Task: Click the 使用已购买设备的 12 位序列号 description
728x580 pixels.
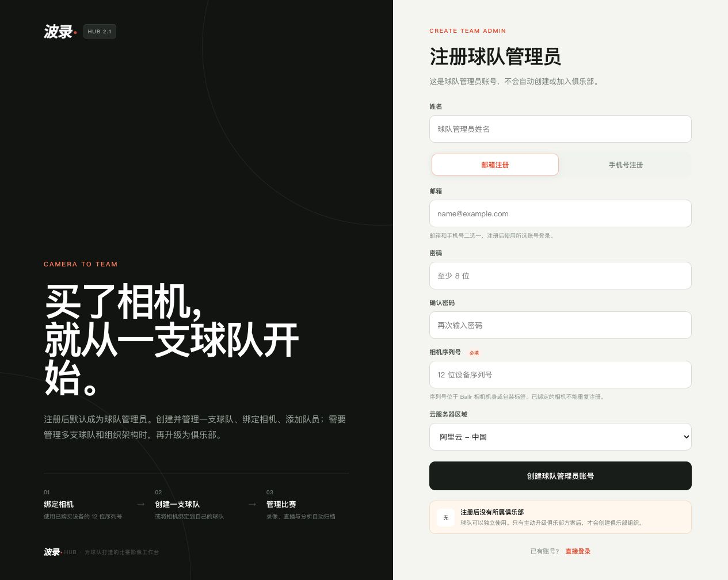Action: (x=83, y=516)
